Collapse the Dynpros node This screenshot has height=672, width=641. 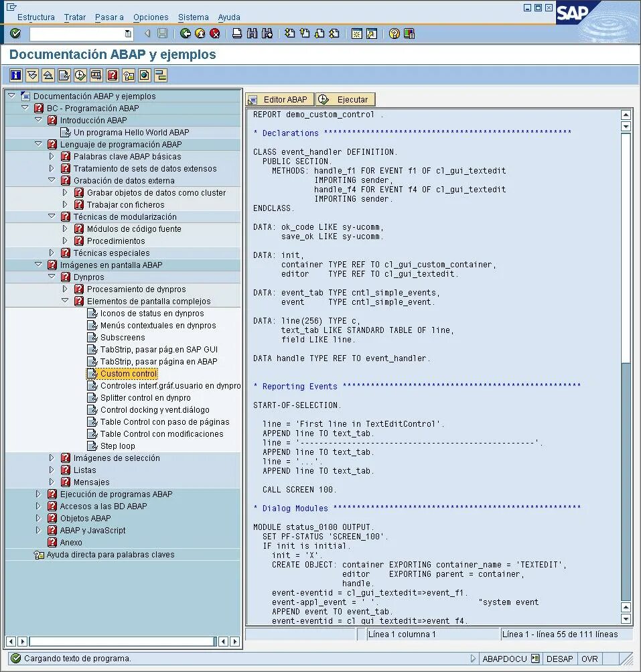point(52,277)
